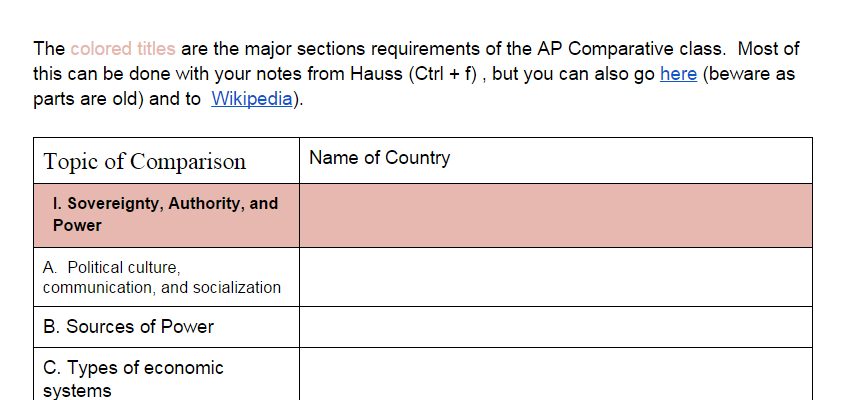Click the '(Ctrl + f)' text
Viewport: 847px width, 400px height.
443,74
